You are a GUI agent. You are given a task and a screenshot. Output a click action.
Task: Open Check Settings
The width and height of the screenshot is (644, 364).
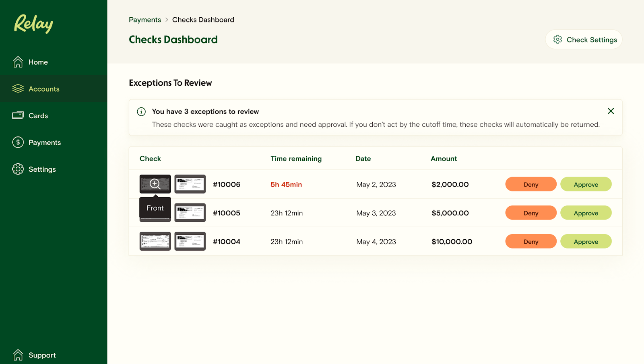583,39
